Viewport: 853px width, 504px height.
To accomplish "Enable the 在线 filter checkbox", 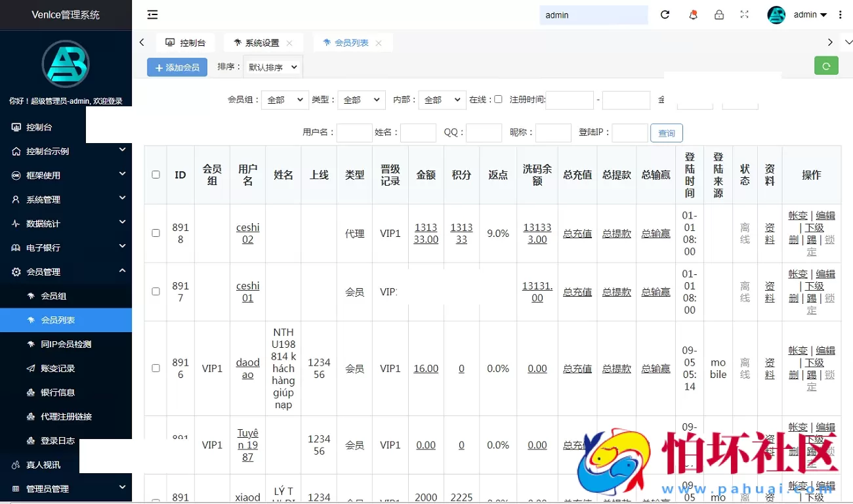I will 499,100.
